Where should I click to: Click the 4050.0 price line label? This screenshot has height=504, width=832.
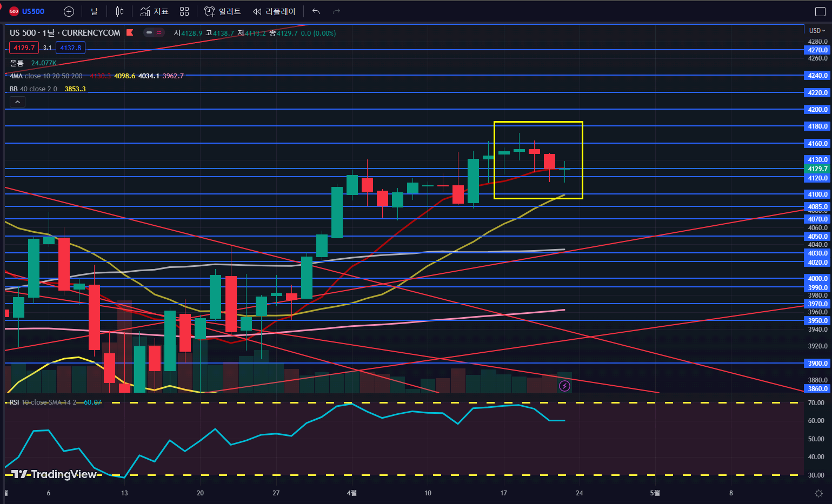817,237
